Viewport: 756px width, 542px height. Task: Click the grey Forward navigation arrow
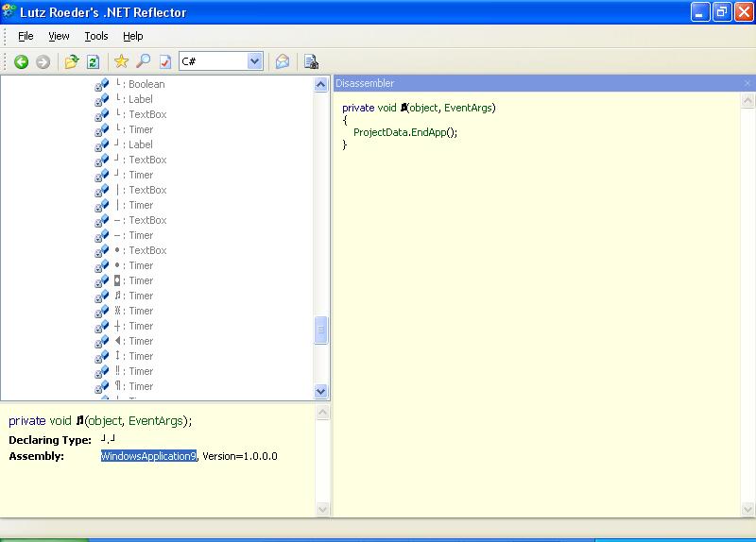click(43, 61)
